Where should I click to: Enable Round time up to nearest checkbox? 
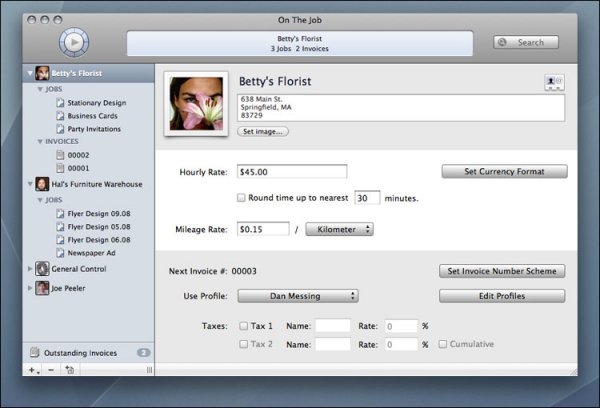[241, 198]
